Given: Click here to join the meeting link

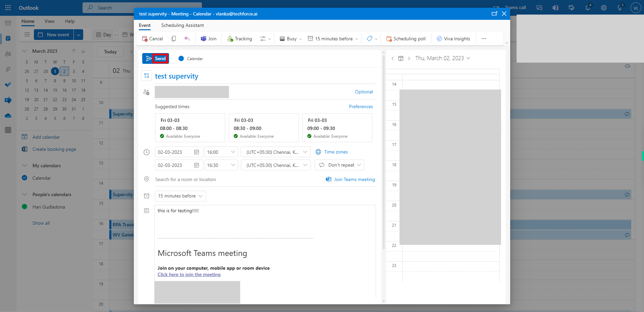Looking at the screenshot, I should tap(189, 274).
